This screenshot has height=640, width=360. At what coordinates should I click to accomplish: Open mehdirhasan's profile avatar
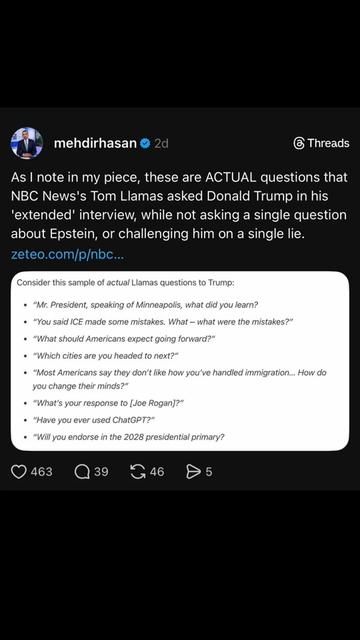click(27, 143)
